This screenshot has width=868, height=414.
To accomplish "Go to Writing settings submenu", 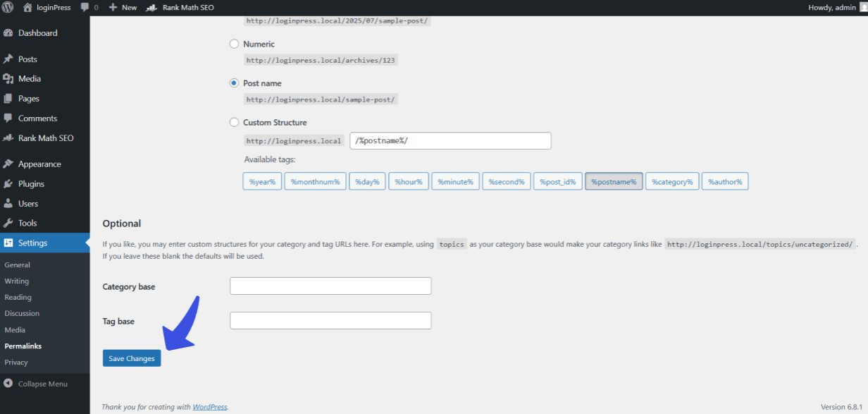I will [x=17, y=281].
